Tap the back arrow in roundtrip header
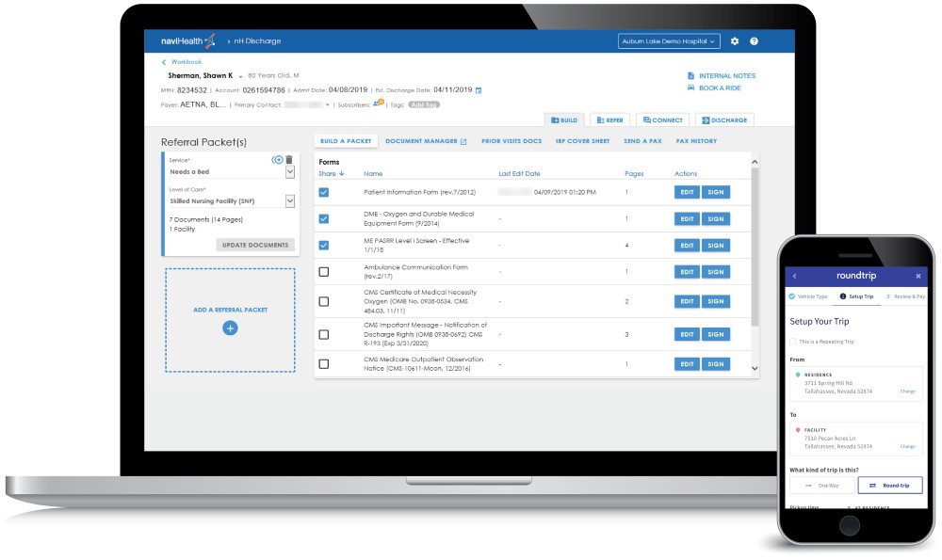Image resolution: width=942 pixels, height=560 pixels. pos(795,276)
